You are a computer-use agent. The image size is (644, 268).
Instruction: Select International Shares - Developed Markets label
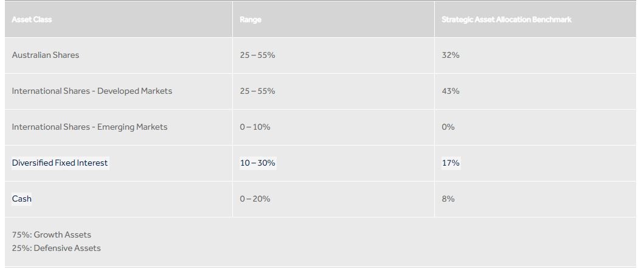pyautogui.click(x=92, y=91)
